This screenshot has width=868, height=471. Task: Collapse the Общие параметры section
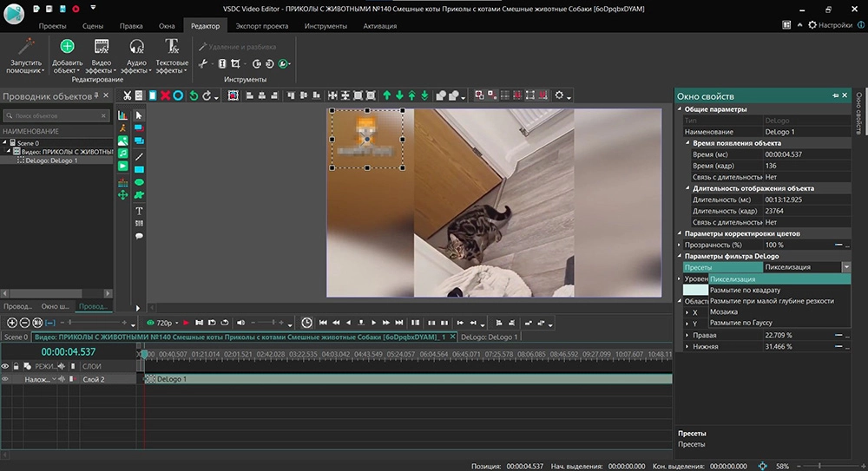pyautogui.click(x=680, y=110)
